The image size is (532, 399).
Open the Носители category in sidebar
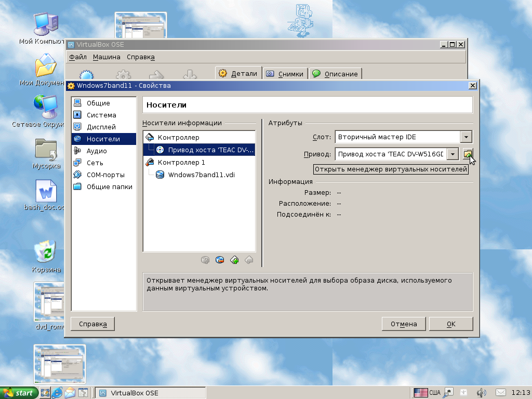tap(103, 139)
